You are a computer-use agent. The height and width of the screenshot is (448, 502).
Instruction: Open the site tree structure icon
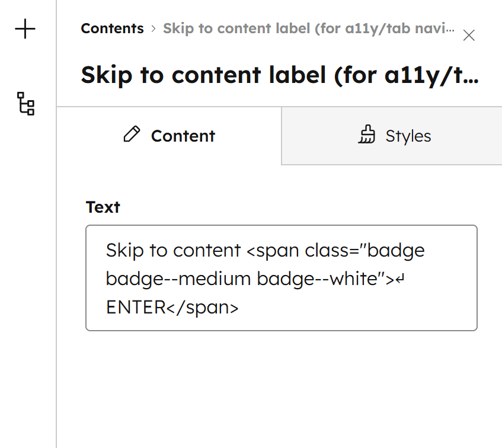(x=25, y=103)
